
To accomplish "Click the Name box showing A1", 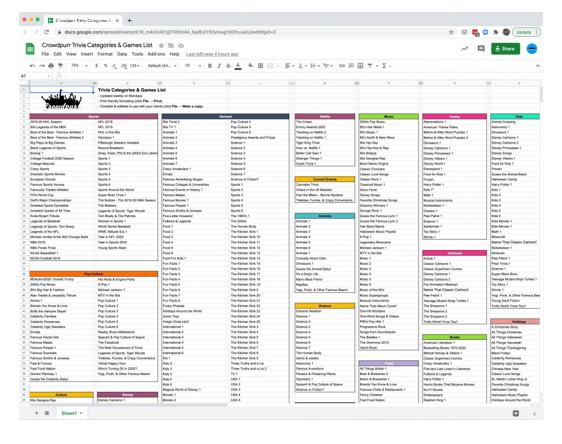I will tap(35, 76).
